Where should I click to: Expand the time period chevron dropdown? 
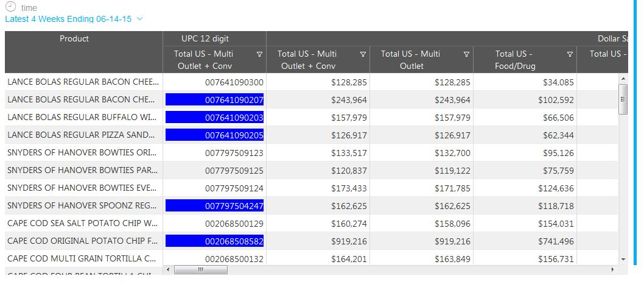click(x=140, y=19)
